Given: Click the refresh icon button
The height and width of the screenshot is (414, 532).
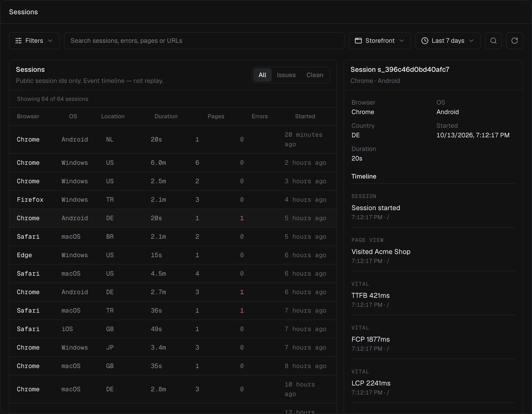Looking at the screenshot, I should [514, 41].
